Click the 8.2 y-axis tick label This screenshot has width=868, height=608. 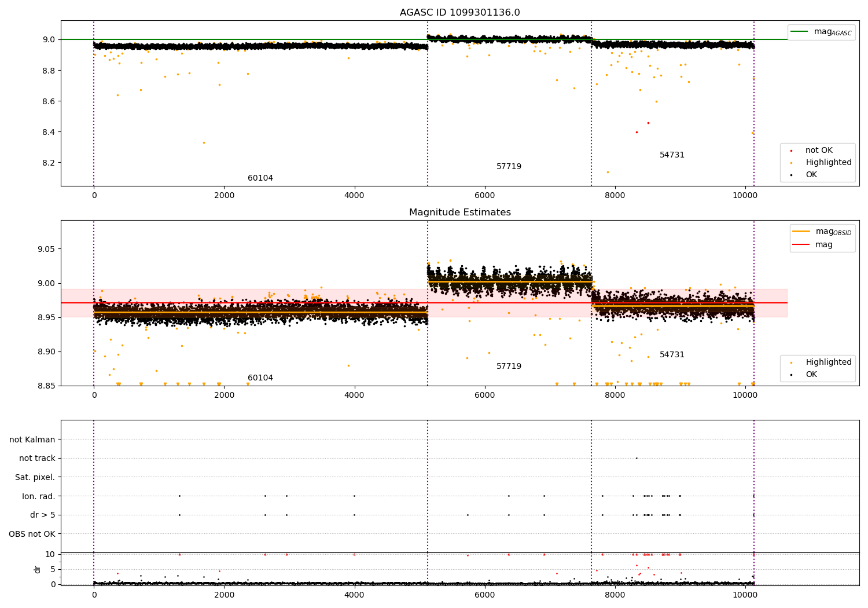49,163
